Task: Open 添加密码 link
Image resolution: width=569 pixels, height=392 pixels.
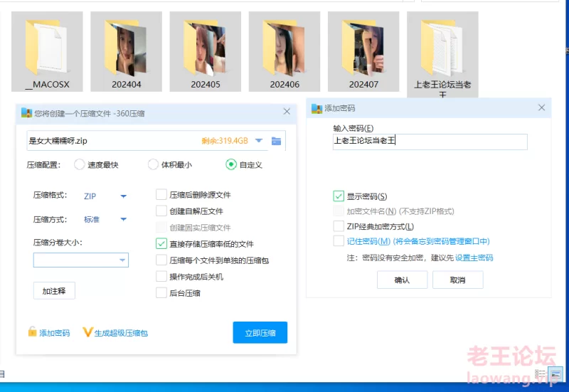Action: [55, 333]
